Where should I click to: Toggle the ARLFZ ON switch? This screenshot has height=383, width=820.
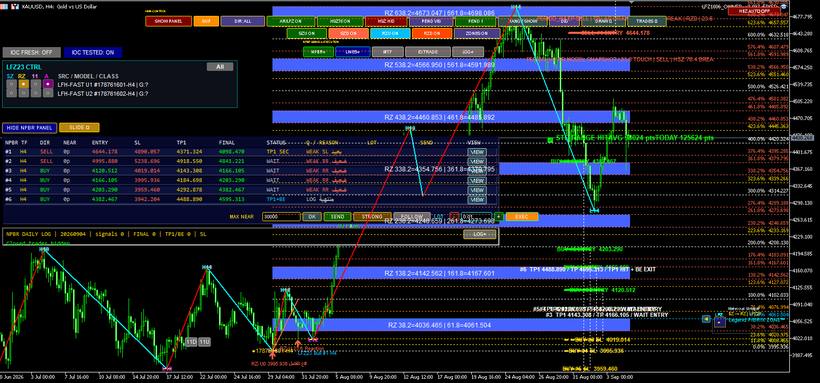click(x=291, y=21)
